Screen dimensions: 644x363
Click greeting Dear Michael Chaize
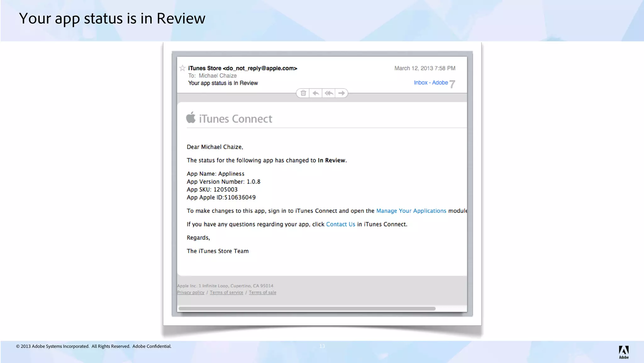[x=215, y=147]
